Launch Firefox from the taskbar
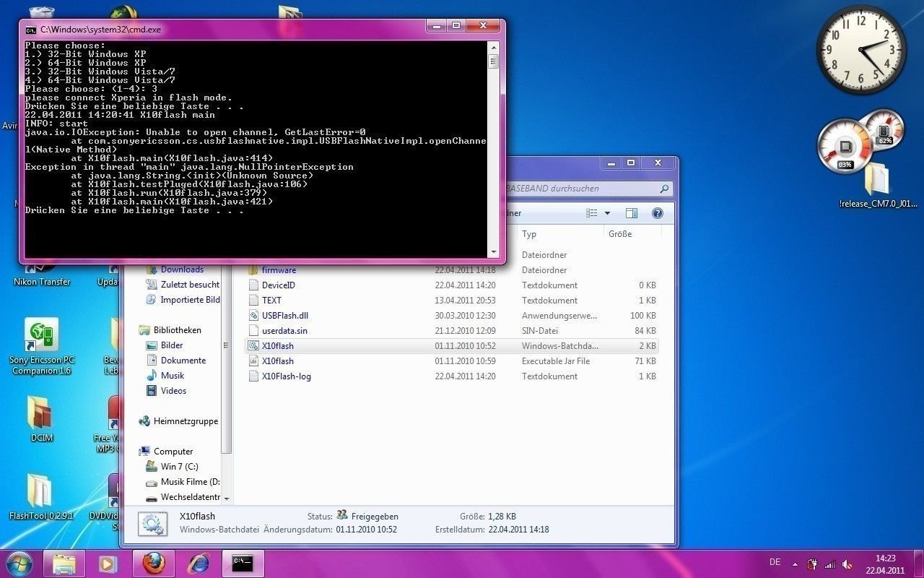 point(153,564)
